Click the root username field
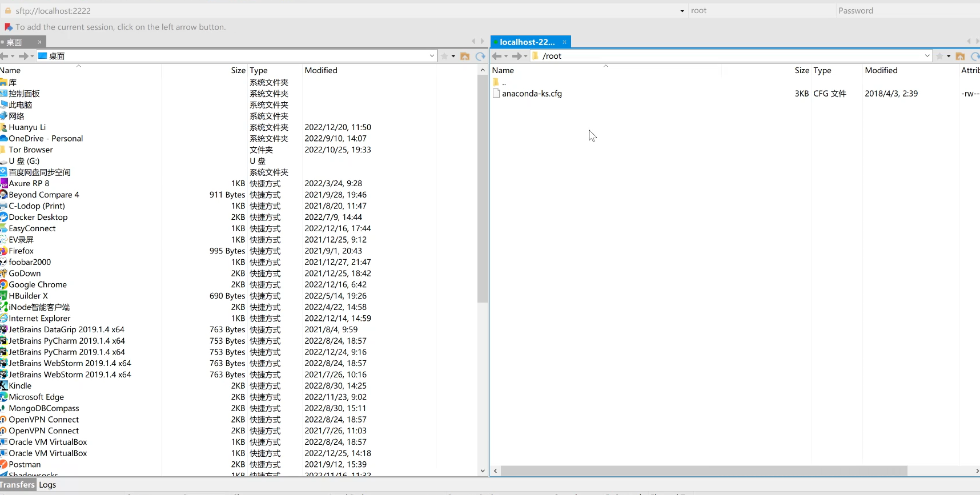Image resolution: width=980 pixels, height=495 pixels. [761, 11]
